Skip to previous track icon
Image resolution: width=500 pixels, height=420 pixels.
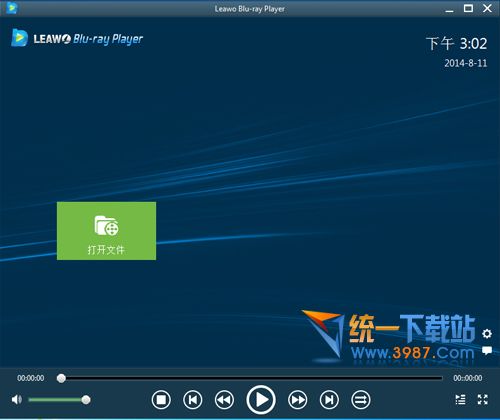point(193,399)
